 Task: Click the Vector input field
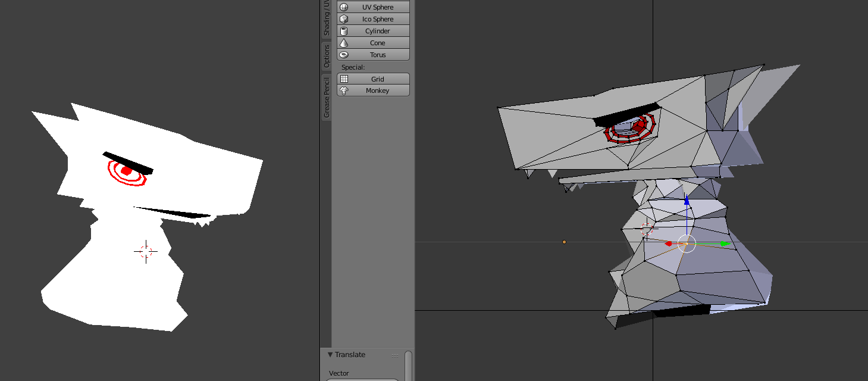click(x=362, y=379)
